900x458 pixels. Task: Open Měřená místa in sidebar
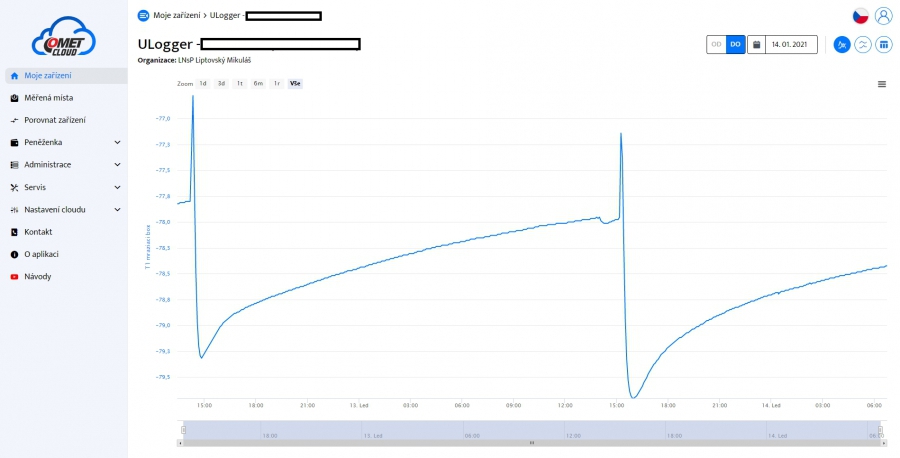pyautogui.click(x=48, y=98)
